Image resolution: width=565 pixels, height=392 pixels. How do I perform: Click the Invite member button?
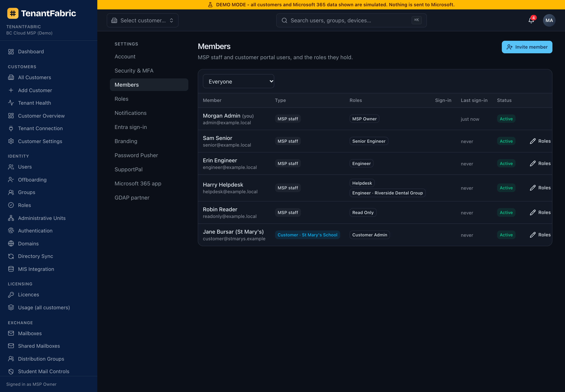527,47
